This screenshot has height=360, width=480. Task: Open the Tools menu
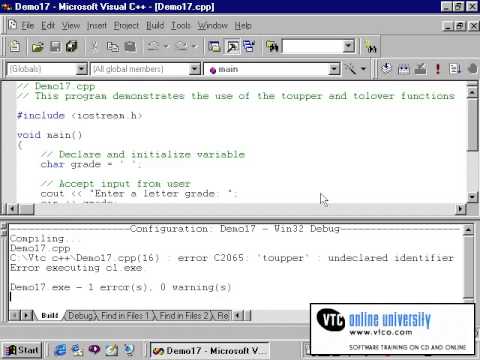[x=181, y=26]
